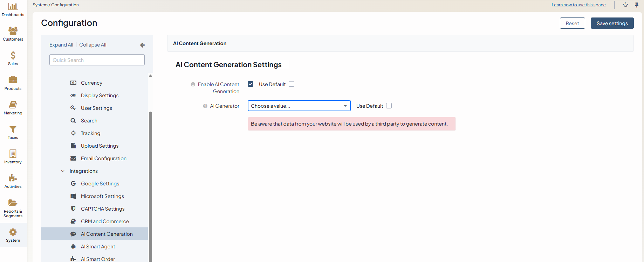Select CAPTCHA Settings menu item
The height and width of the screenshot is (262, 644).
(x=103, y=209)
